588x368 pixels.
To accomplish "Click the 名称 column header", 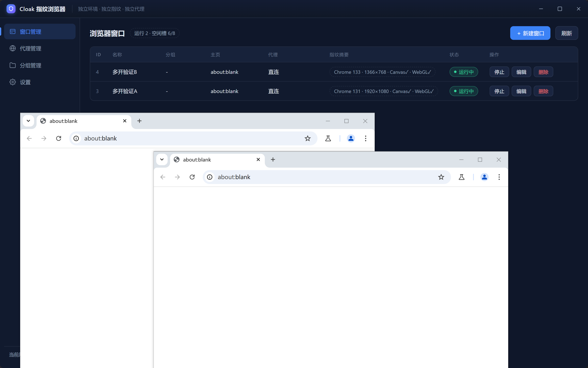I will pyautogui.click(x=117, y=55).
